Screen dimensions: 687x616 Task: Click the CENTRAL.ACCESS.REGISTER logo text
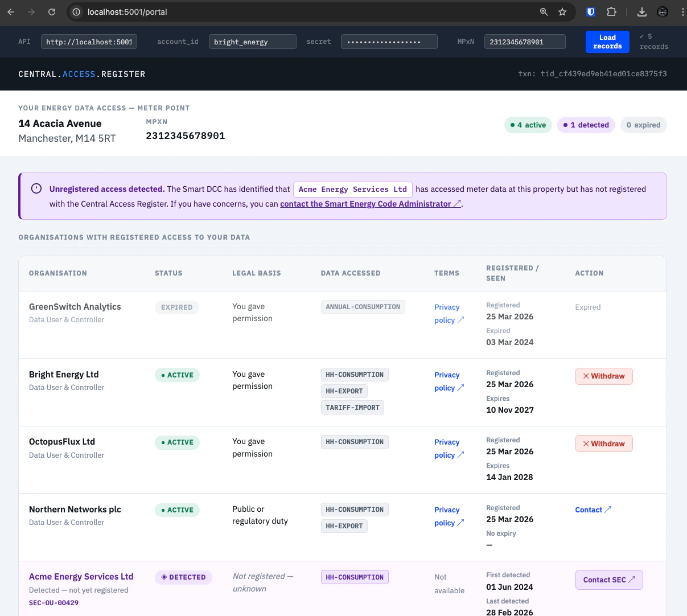[x=82, y=74]
